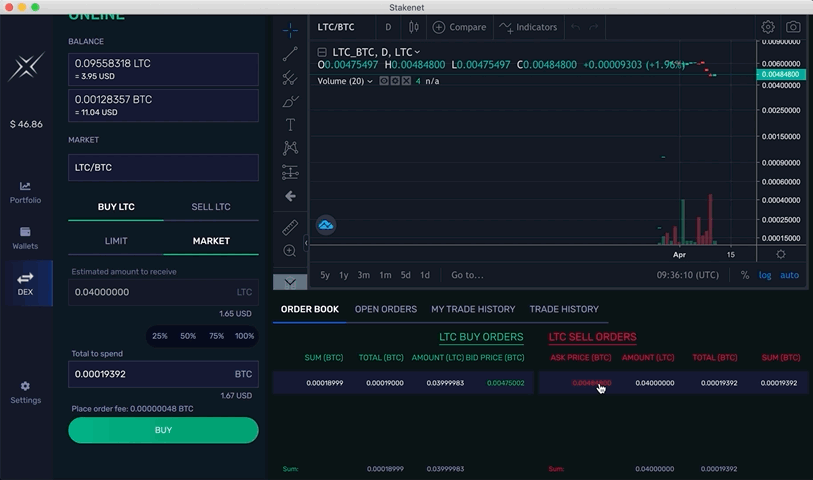Select the text annotation tool

point(290,124)
